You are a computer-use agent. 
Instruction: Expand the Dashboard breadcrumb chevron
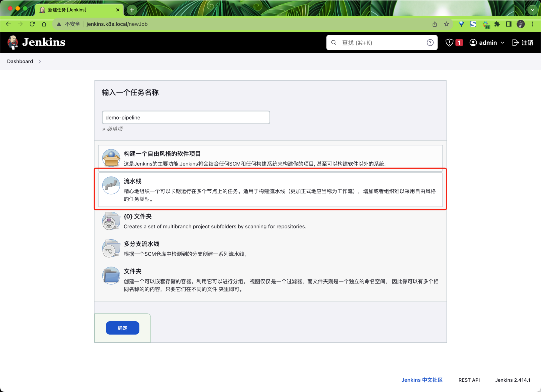tap(40, 62)
